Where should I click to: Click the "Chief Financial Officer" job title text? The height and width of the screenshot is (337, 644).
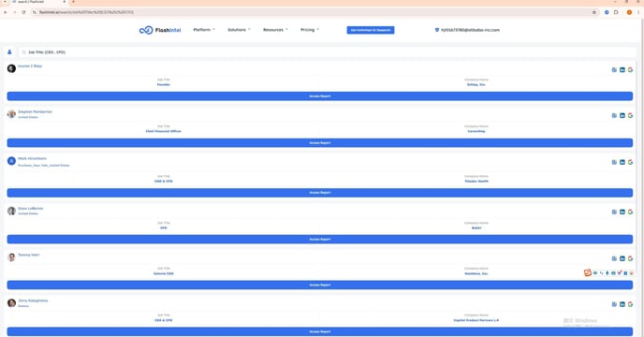[164, 131]
